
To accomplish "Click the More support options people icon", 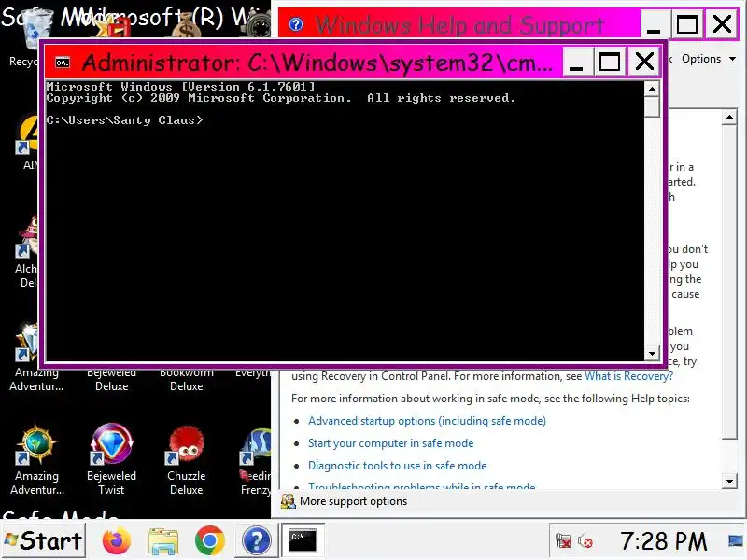I will tap(288, 501).
